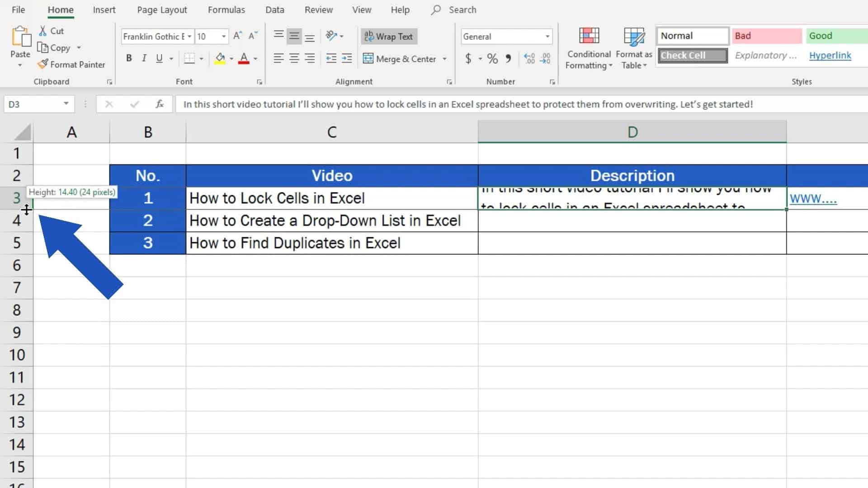Enable Wrap Text for the selection
The image size is (868, 488).
click(x=388, y=36)
